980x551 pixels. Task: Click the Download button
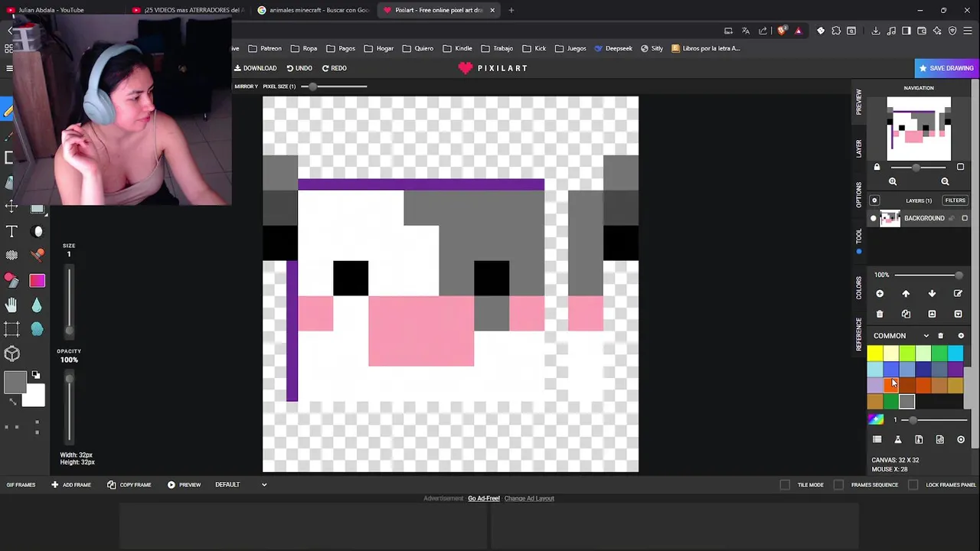(x=256, y=68)
